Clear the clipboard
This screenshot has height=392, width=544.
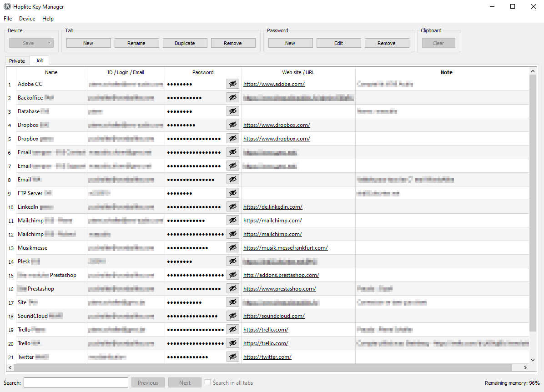point(438,43)
